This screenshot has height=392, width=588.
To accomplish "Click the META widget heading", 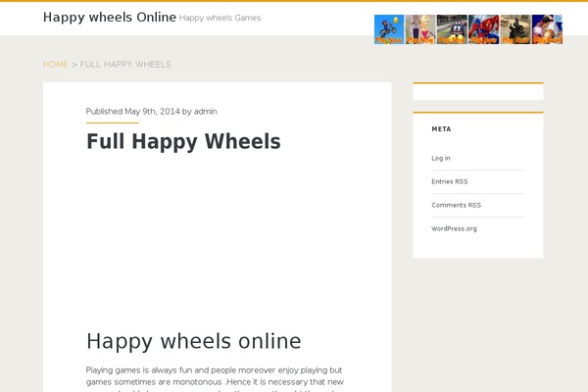I will pyautogui.click(x=441, y=129).
